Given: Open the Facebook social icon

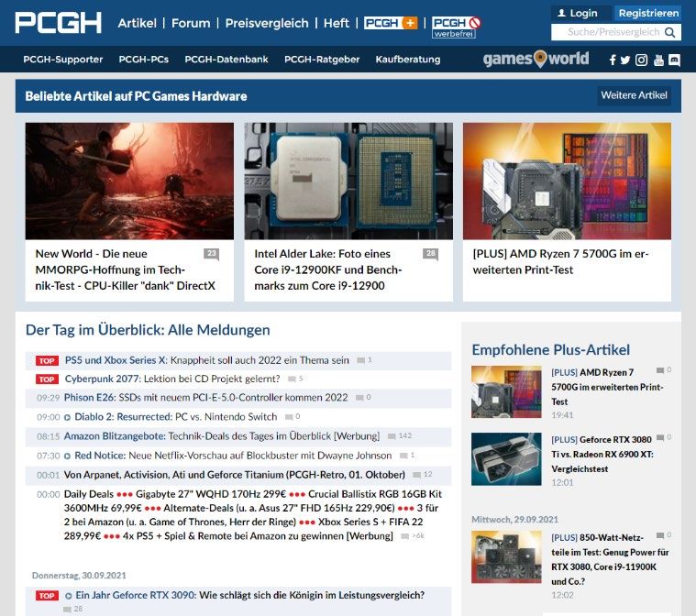Looking at the screenshot, I should coord(613,60).
